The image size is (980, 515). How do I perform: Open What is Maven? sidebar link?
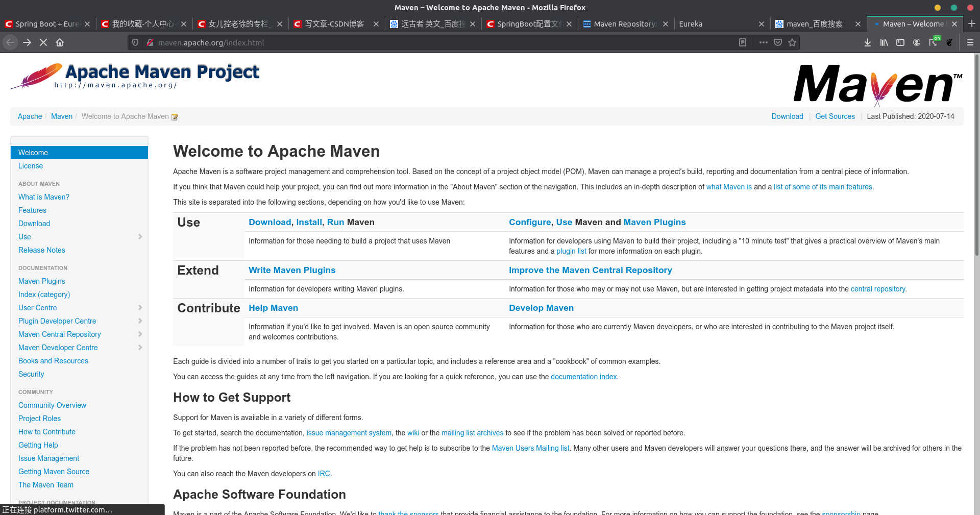pyautogui.click(x=44, y=197)
